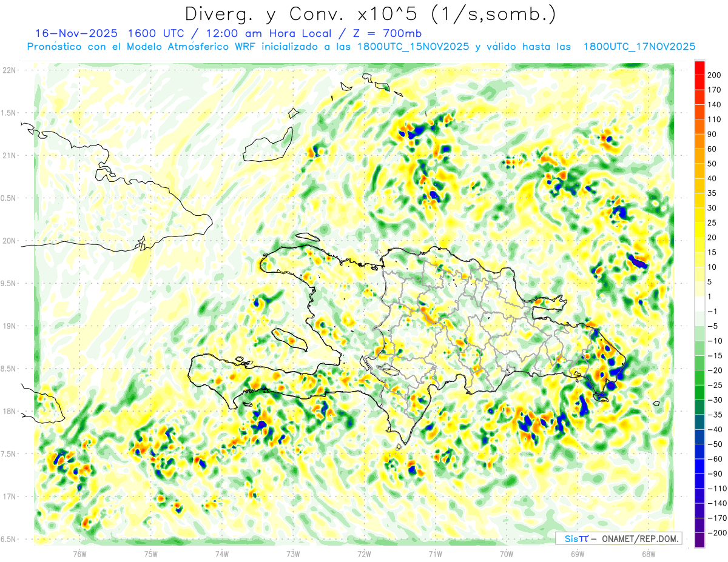
Task: Click the '68W' longitude label
Action: [648, 554]
